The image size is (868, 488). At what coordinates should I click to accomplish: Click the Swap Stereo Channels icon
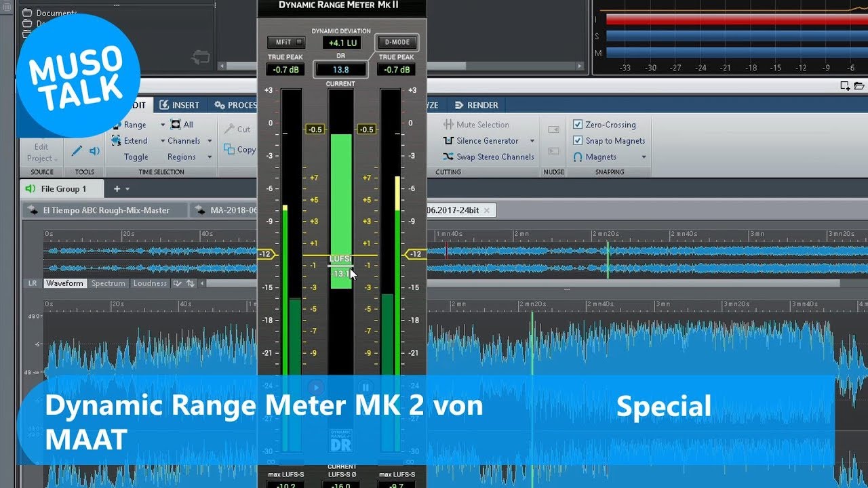click(448, 157)
